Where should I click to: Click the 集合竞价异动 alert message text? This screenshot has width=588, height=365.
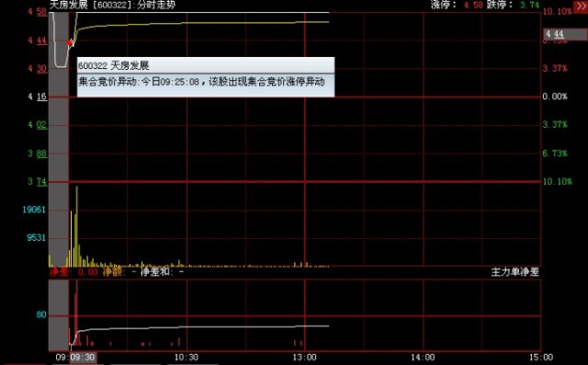(x=201, y=82)
